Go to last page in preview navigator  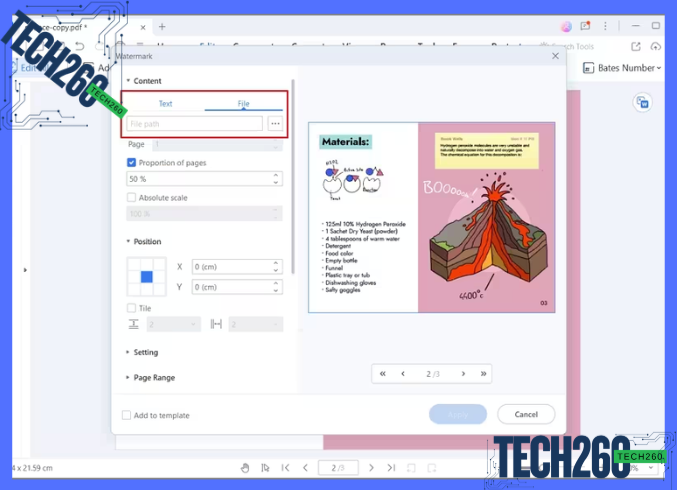[x=484, y=373]
